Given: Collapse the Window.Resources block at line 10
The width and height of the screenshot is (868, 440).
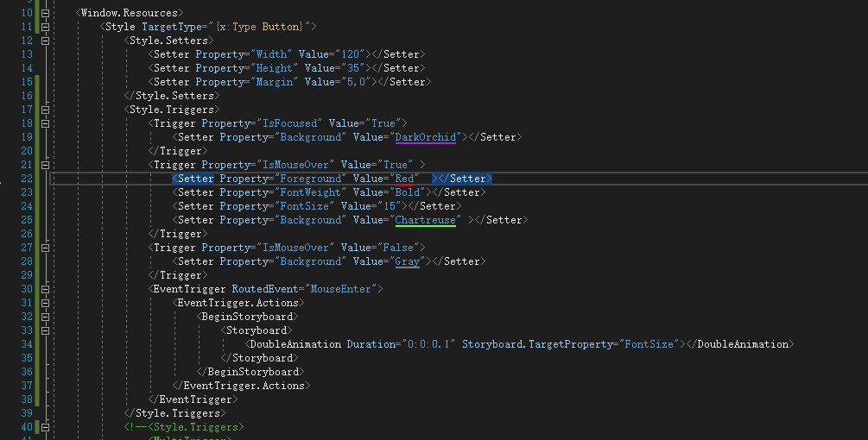Looking at the screenshot, I should pyautogui.click(x=45, y=13).
